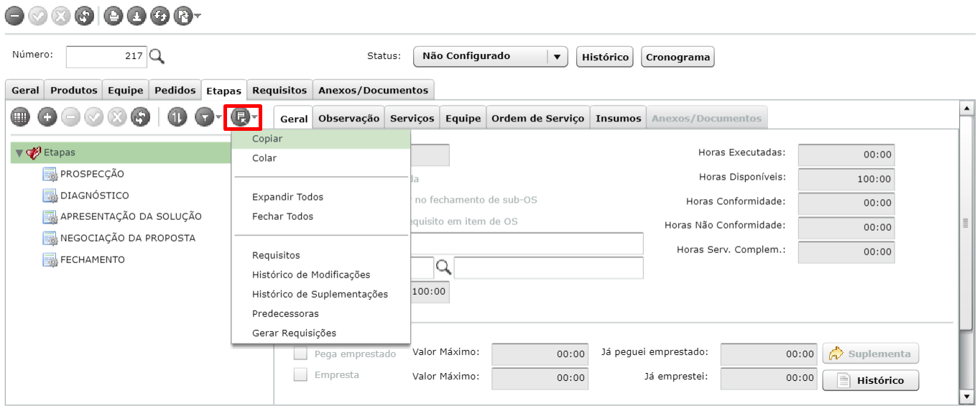The image size is (980, 409).
Task: Click the scrollbar up arrow on the right
Action: [966, 108]
